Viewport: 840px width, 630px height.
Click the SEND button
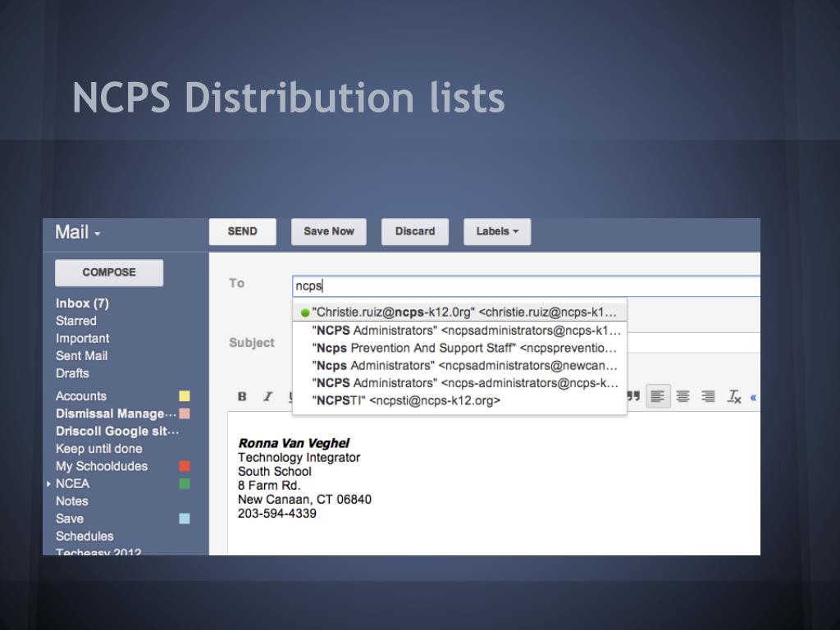243,231
